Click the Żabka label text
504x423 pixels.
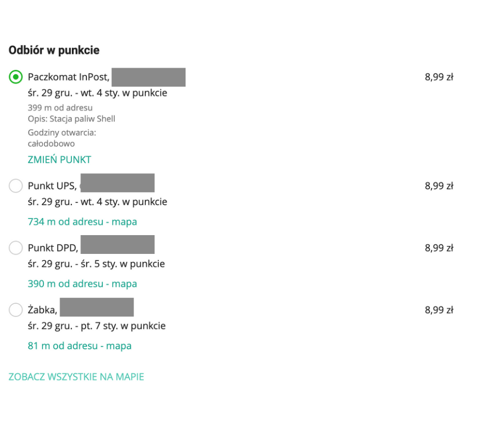(42, 310)
